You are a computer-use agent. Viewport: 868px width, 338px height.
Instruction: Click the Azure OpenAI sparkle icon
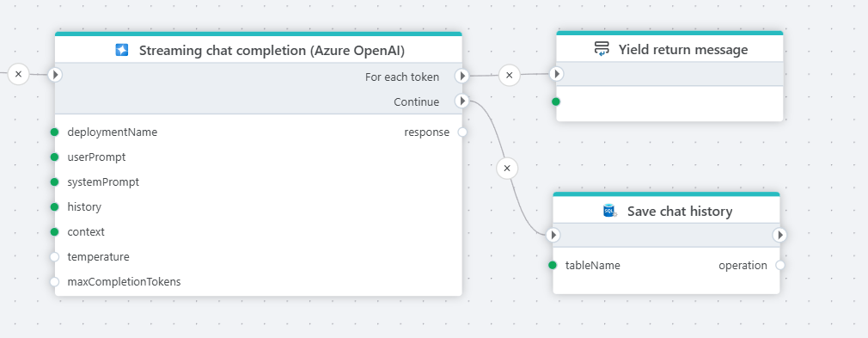pos(122,51)
